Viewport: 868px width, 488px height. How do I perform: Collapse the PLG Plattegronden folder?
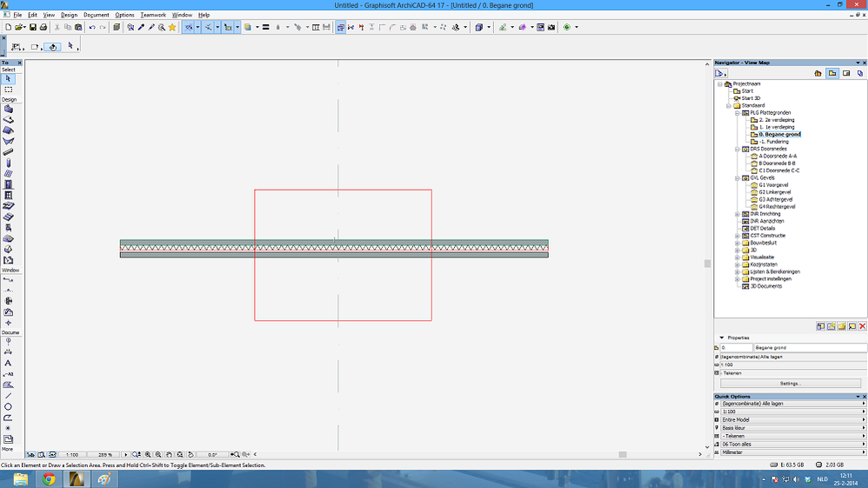pyautogui.click(x=738, y=112)
